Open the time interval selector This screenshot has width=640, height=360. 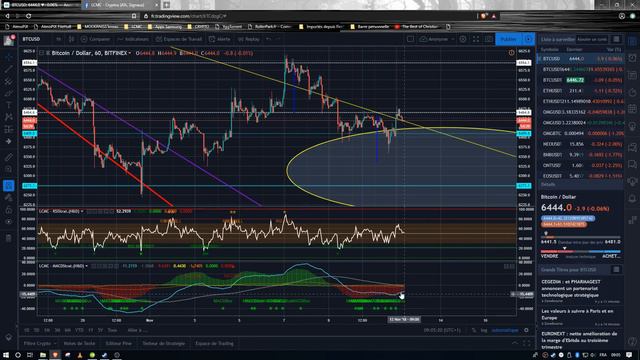tap(58, 39)
